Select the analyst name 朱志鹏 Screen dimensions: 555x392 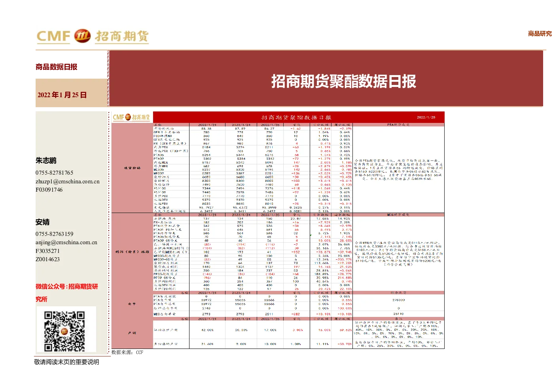[46, 160]
